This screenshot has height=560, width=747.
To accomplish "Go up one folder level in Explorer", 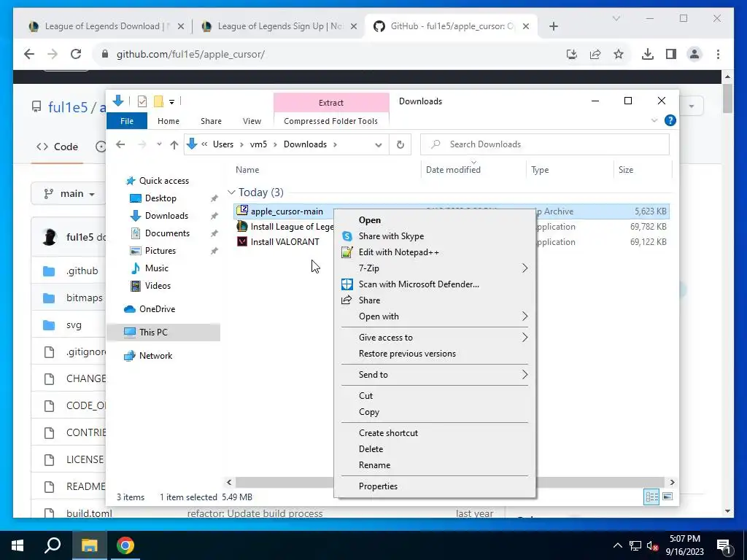I will (174, 145).
